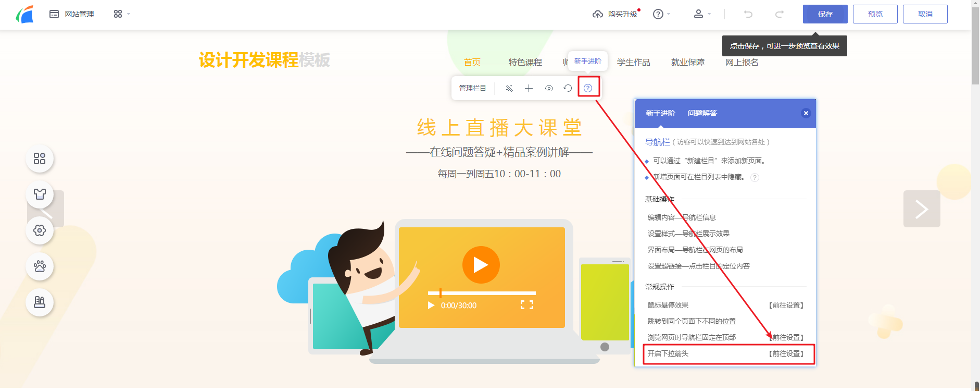
Task: Open 编辑内容—导航栏信息 help item
Action: coord(682,217)
